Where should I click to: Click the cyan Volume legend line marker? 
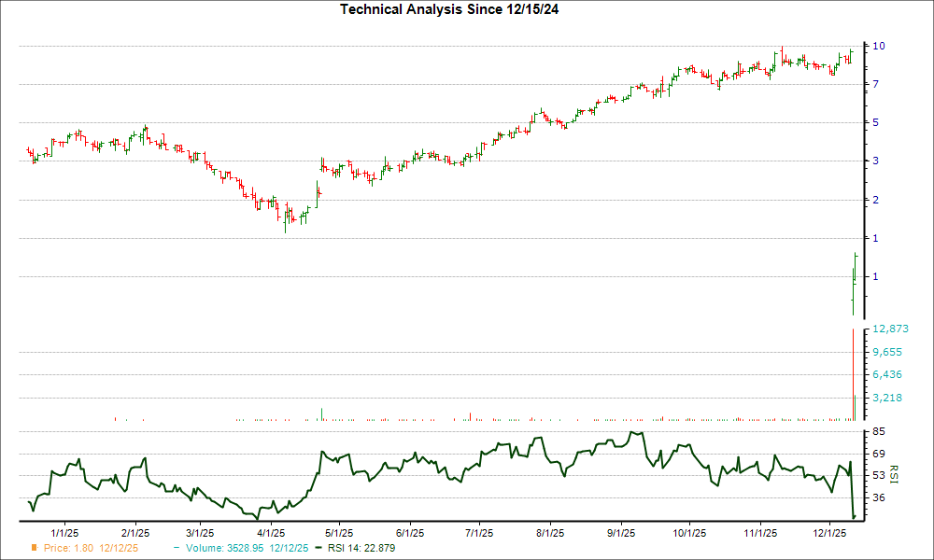click(x=177, y=549)
